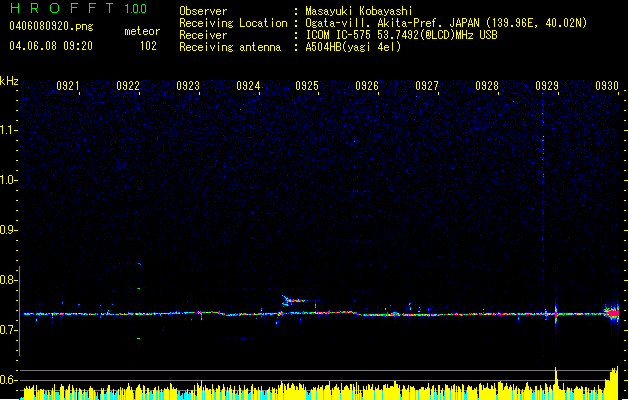Click the 'meteor' label
The width and height of the screenshot is (629, 400).
coord(142,31)
